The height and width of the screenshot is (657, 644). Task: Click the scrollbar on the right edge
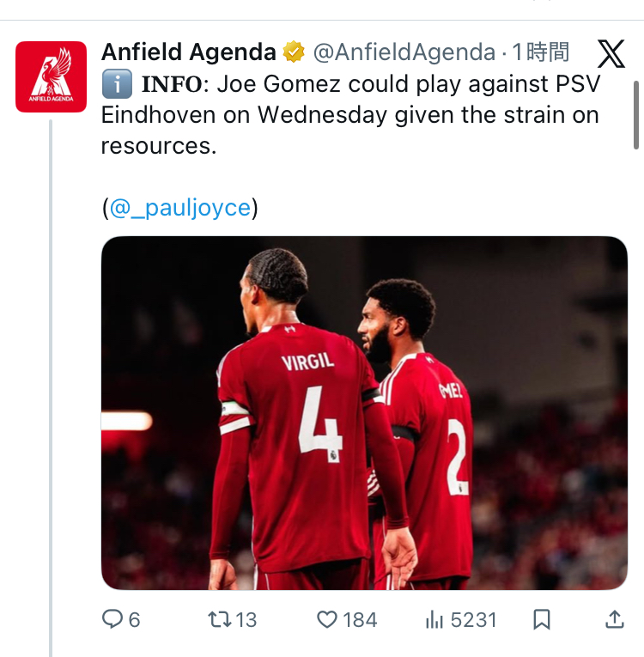(635, 116)
